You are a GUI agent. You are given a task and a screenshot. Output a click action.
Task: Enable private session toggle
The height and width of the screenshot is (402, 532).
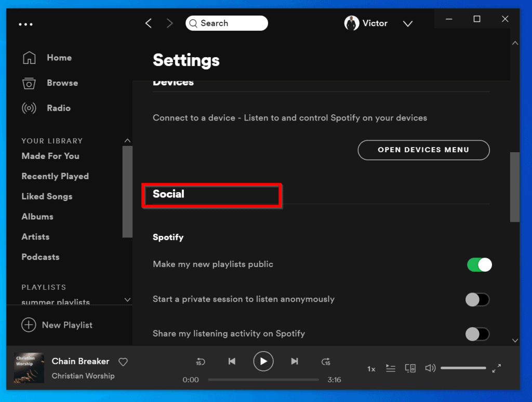[x=477, y=300]
